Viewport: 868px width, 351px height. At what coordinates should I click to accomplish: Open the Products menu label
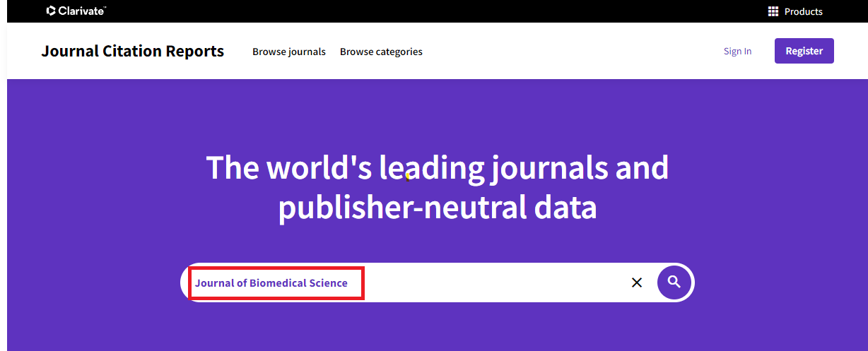[x=804, y=11]
